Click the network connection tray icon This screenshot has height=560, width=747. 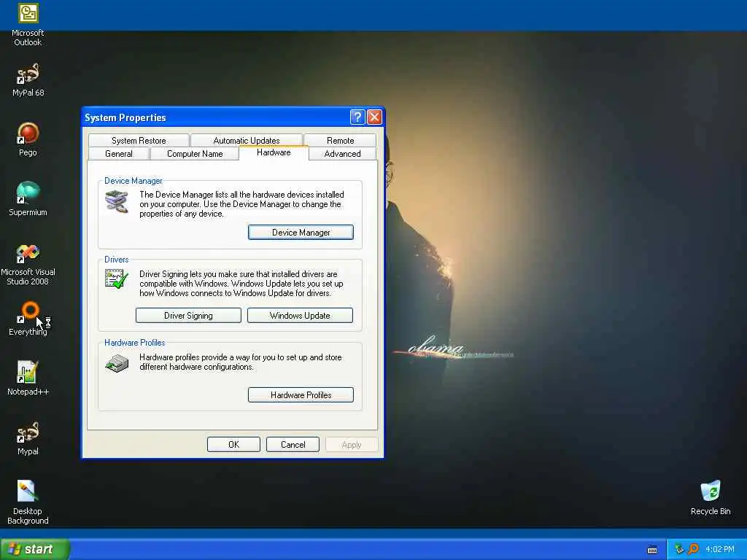(x=679, y=549)
